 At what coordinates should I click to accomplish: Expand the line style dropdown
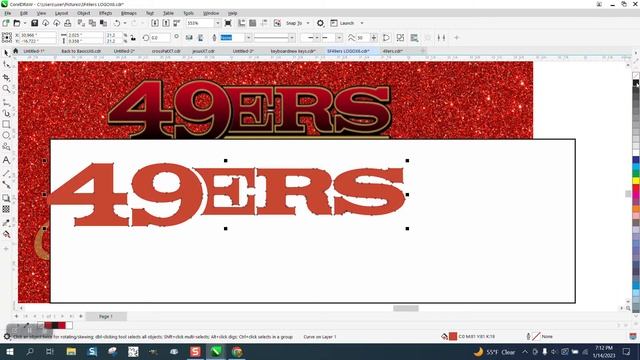pyautogui.click(x=292, y=38)
